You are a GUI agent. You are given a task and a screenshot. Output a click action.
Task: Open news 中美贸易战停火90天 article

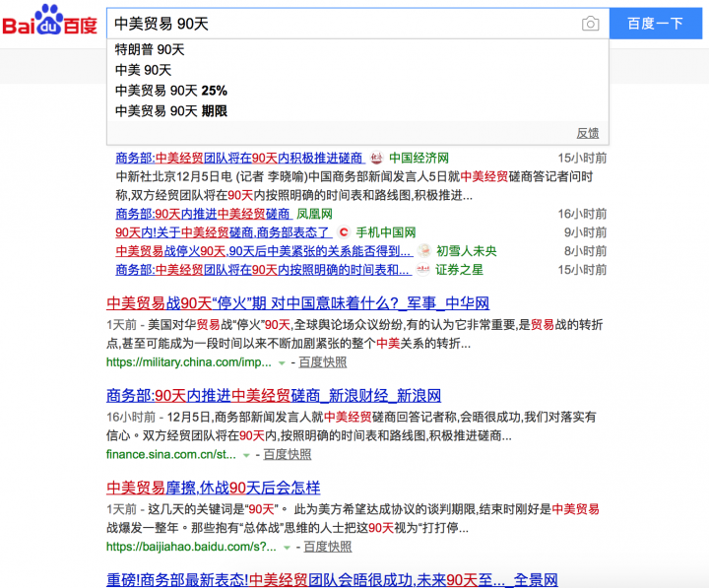(264, 251)
